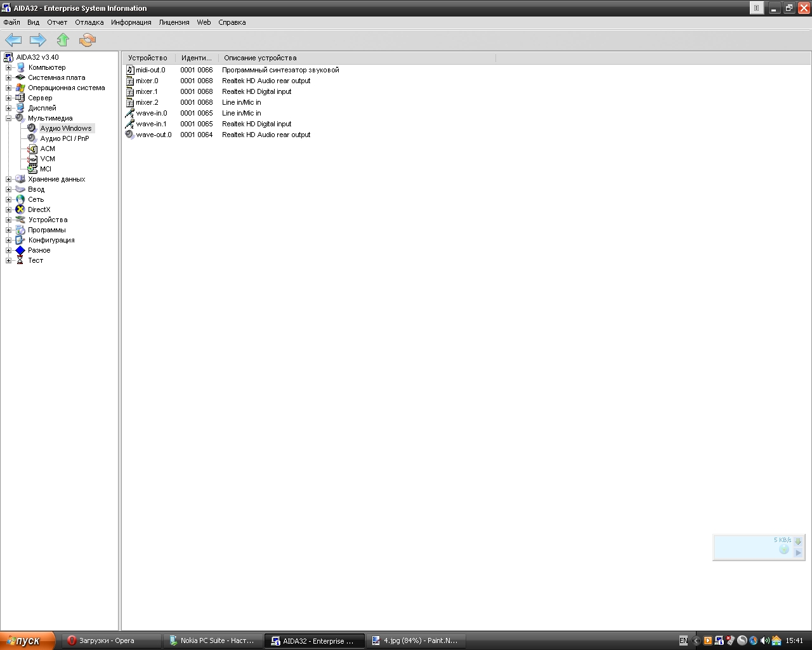The width and height of the screenshot is (812, 650).
Task: Switch to Загрузки - Opera taskbar button
Action: coord(111,641)
